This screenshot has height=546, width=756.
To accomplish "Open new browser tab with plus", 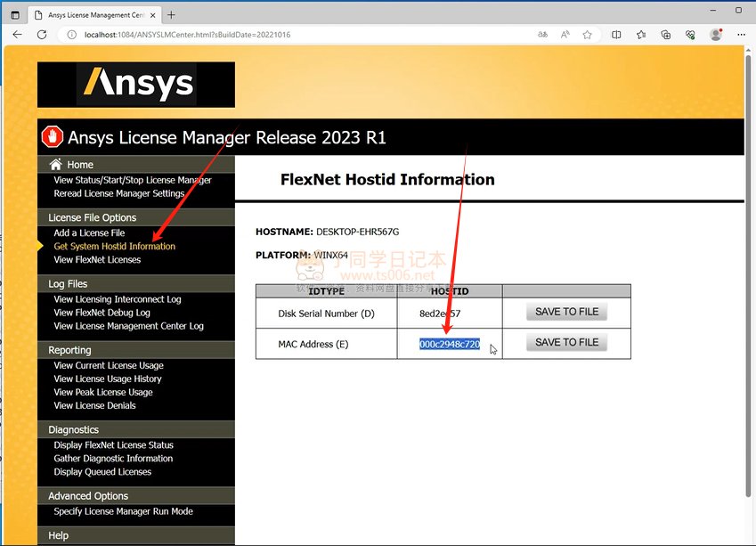I will tap(171, 14).
